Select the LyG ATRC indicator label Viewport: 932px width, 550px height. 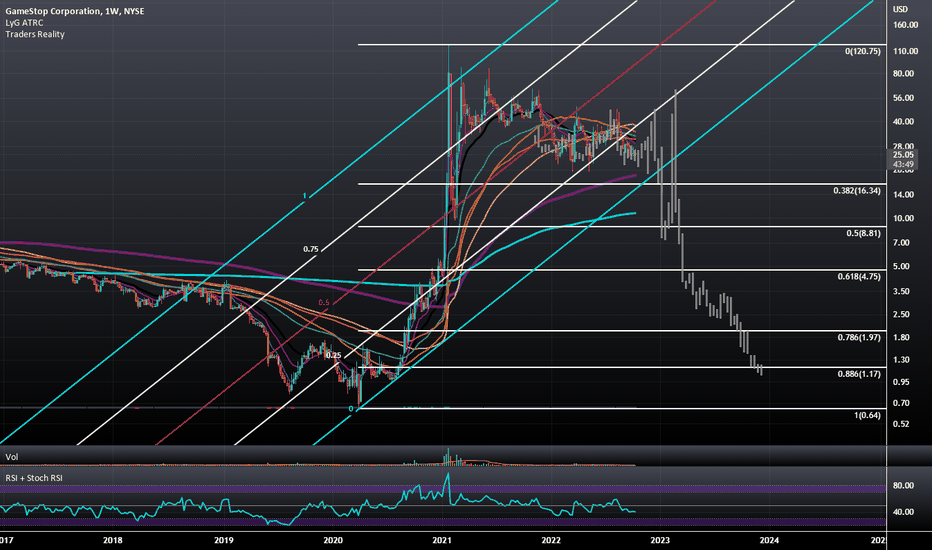click(x=24, y=23)
